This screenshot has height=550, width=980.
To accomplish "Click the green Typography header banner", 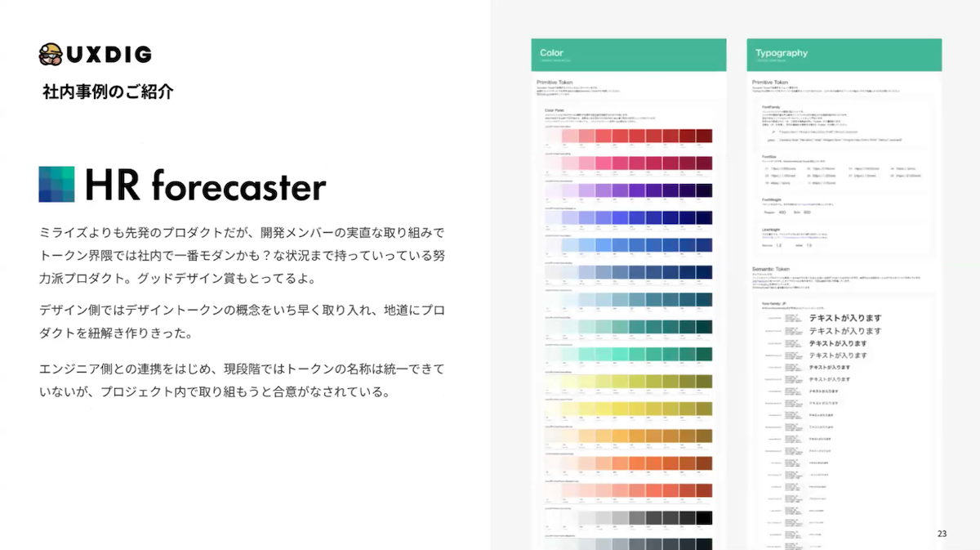I will point(844,55).
